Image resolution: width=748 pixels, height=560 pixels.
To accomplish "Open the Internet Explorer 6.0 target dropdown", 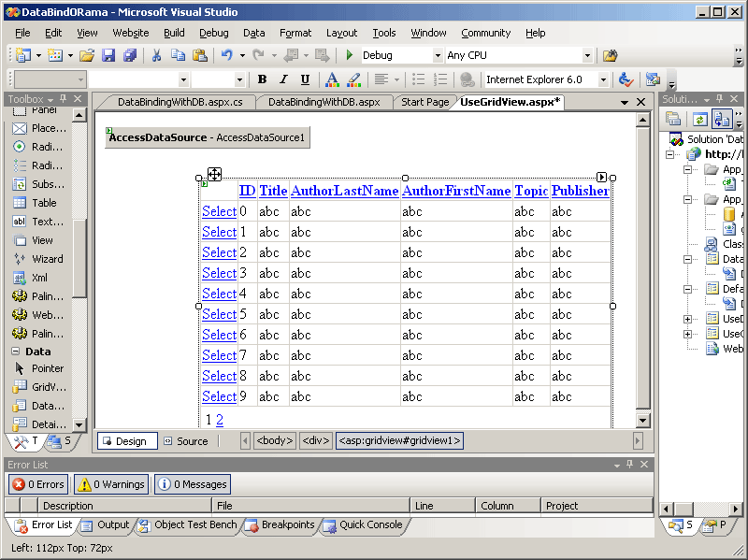I will [603, 79].
